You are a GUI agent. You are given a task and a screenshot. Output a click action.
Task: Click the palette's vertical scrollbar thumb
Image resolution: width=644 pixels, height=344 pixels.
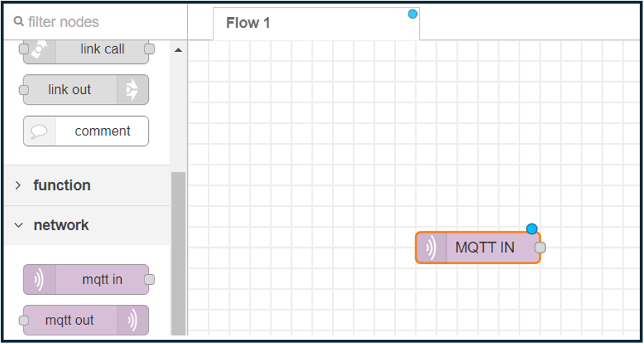178,249
